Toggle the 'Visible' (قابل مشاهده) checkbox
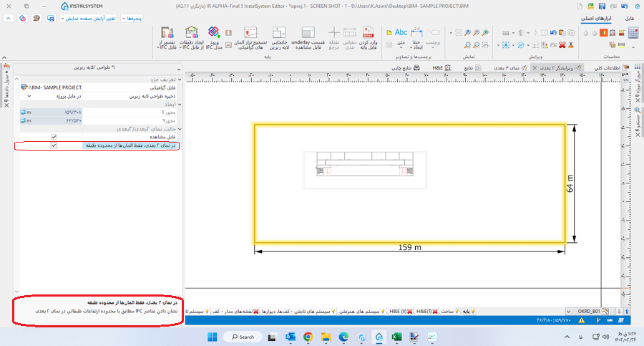 pos(54,136)
